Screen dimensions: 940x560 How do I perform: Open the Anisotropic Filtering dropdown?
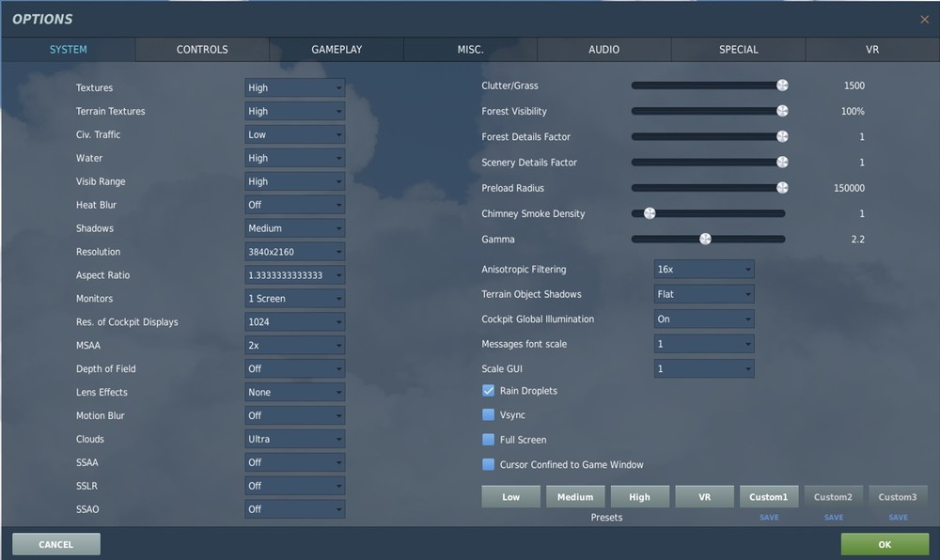pos(704,270)
